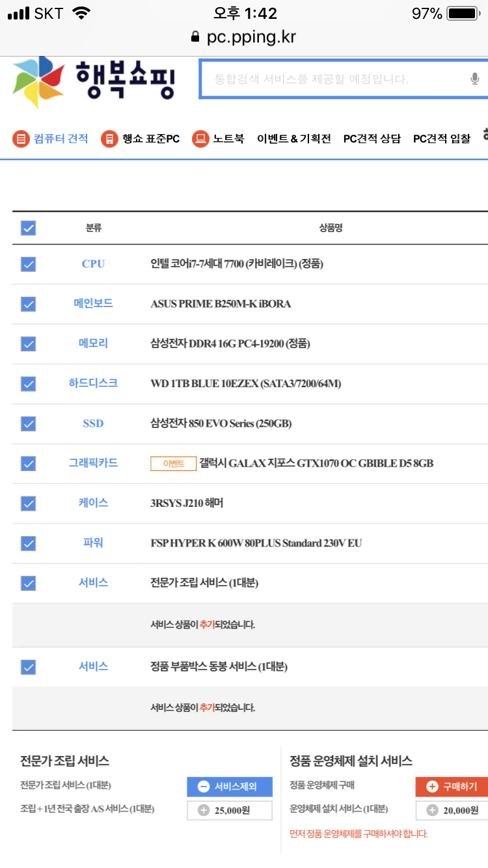Image resolution: width=488 pixels, height=868 pixels.
Task: Tap the 행쇼 표준PC icon
Action: coord(109,139)
